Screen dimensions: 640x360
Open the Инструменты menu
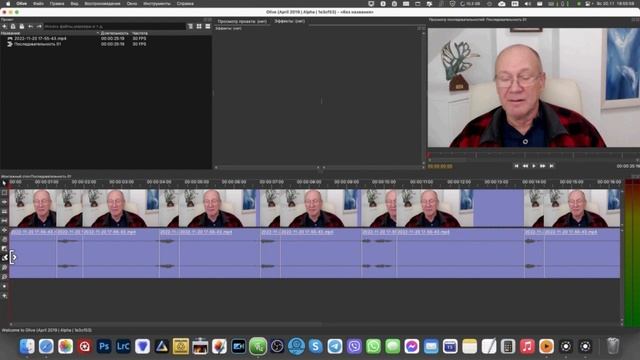[157, 4]
